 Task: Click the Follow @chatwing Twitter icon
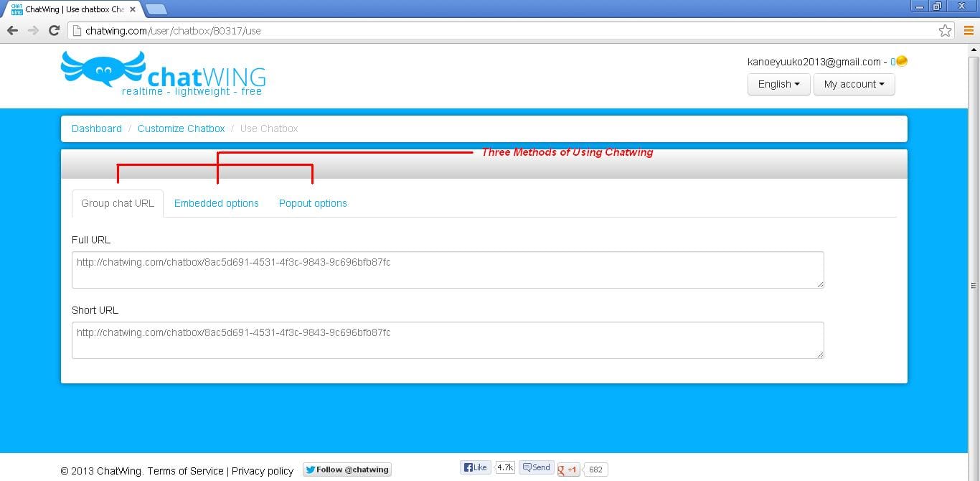pyautogui.click(x=310, y=469)
